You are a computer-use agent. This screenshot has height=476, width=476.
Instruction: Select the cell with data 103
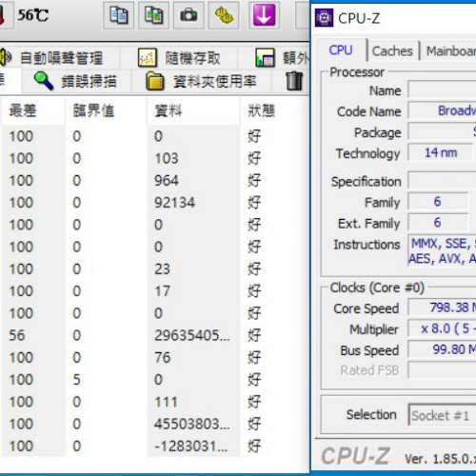pos(167,158)
